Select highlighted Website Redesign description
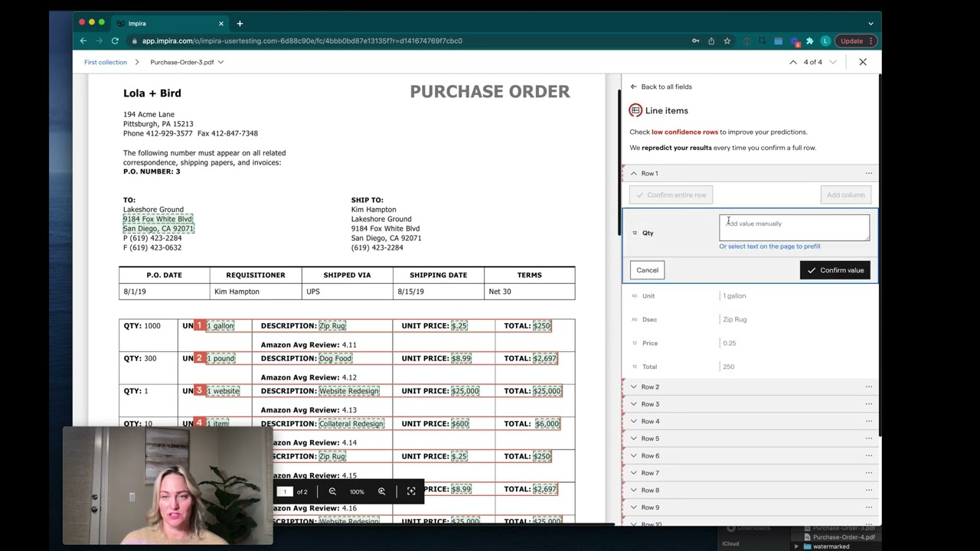This screenshot has width=980, height=551. (x=349, y=391)
